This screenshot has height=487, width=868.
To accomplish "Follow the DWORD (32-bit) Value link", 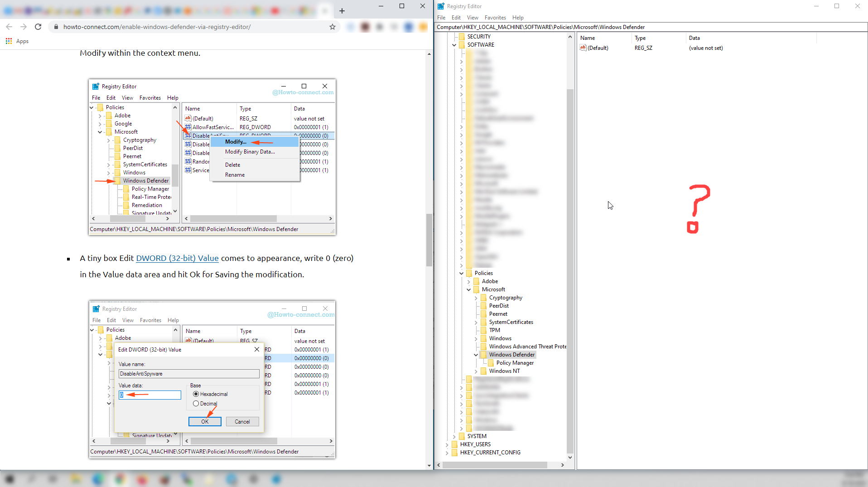I will click(177, 258).
